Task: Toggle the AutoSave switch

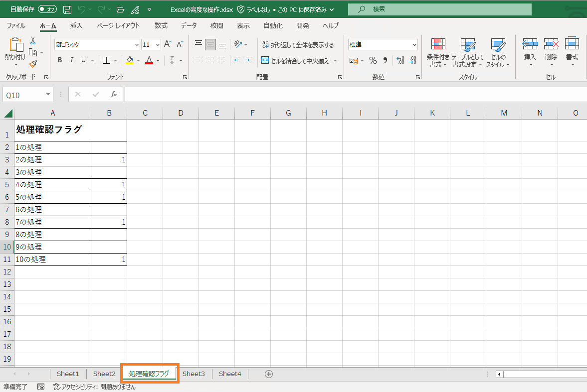Action: (x=47, y=9)
